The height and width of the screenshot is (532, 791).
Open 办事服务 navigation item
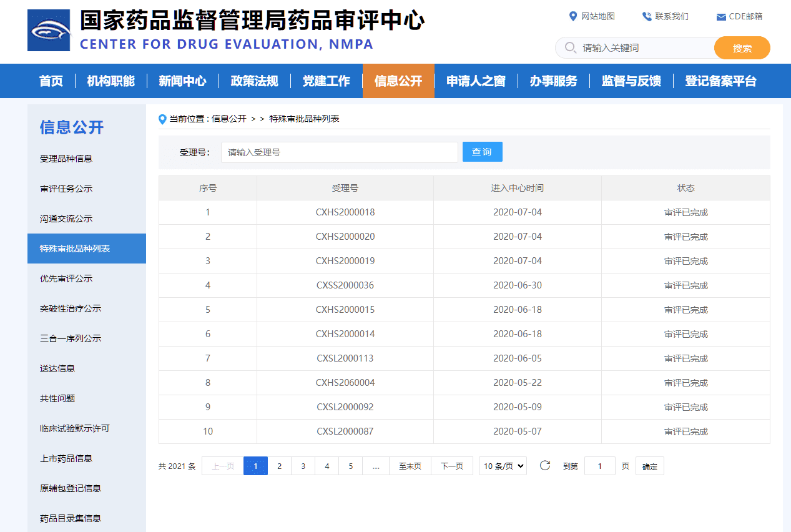click(x=554, y=81)
